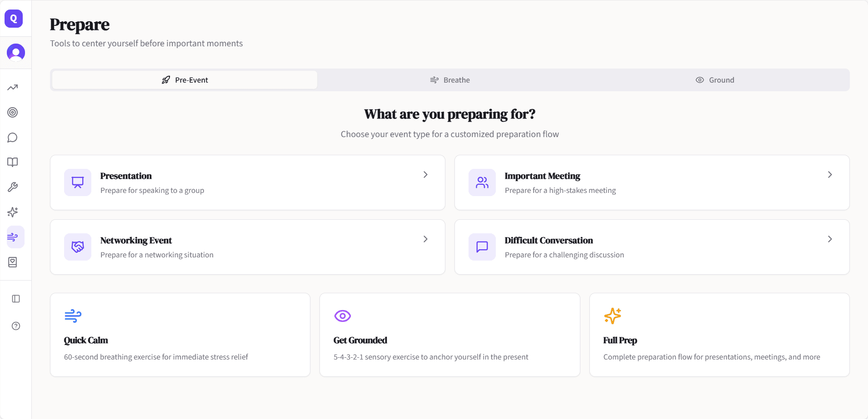Screen dimensions: 868x419
Task: Select the Pre-Event tab
Action: pyautogui.click(x=185, y=80)
